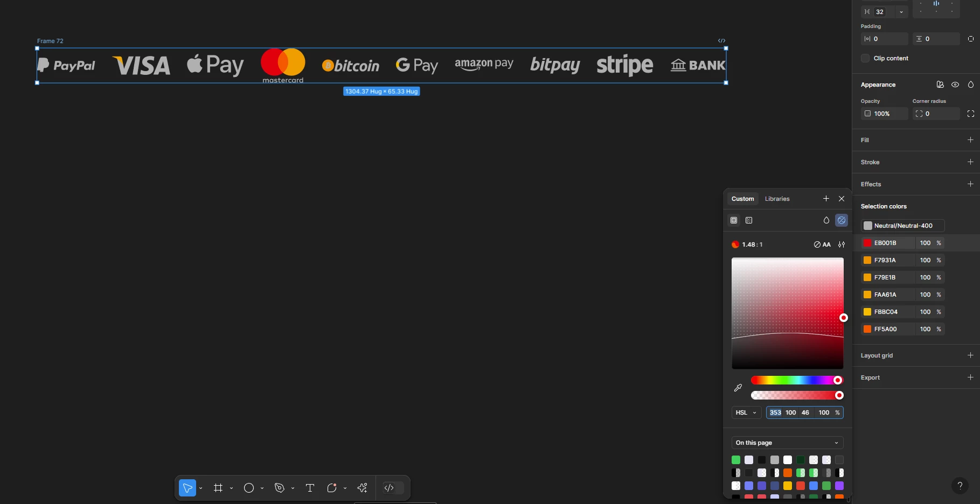Switch to Libraries tab in color picker
Viewport: 980px width, 504px height.
[x=777, y=199]
